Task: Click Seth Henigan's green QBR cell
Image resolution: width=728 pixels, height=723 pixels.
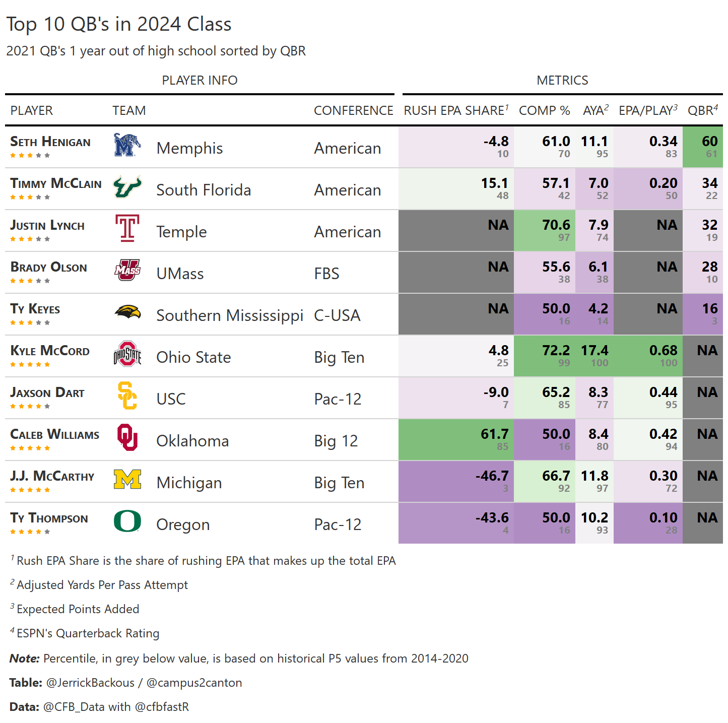Action: pos(703,147)
